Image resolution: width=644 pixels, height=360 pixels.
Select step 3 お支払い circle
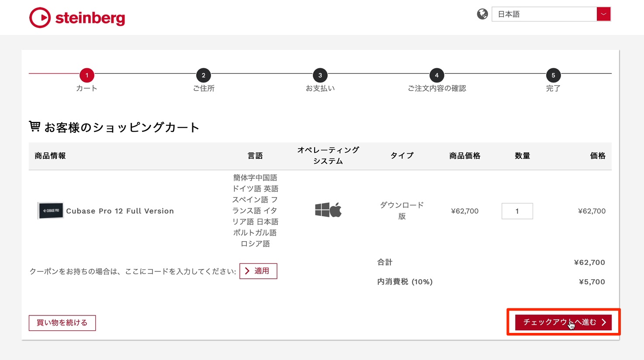pyautogui.click(x=320, y=75)
